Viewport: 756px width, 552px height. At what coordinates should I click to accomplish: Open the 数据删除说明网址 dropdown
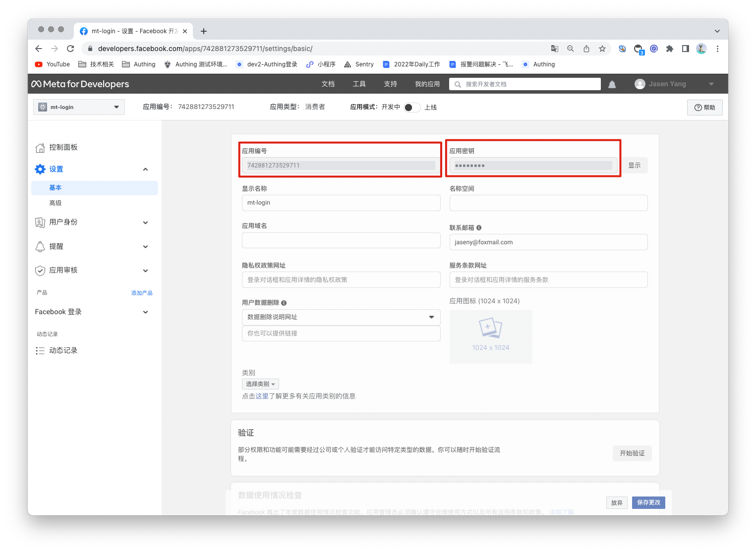[341, 317]
